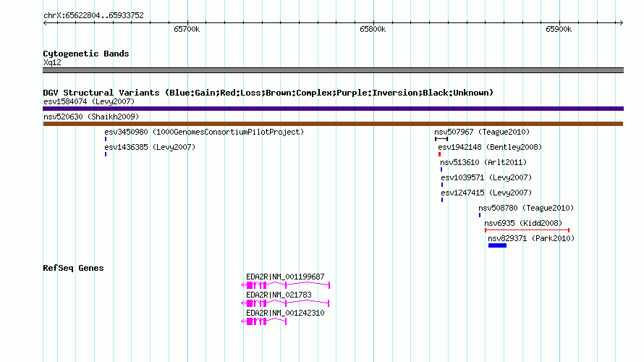Open the nsv6935 (Kidd2008) variant label
The width and height of the screenshot is (644, 362).
tap(523, 223)
